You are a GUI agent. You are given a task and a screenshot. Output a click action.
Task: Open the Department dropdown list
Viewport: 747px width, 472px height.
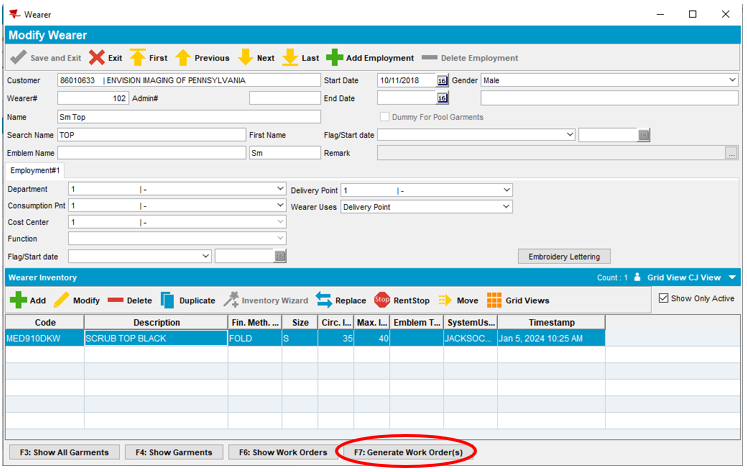[x=280, y=189]
